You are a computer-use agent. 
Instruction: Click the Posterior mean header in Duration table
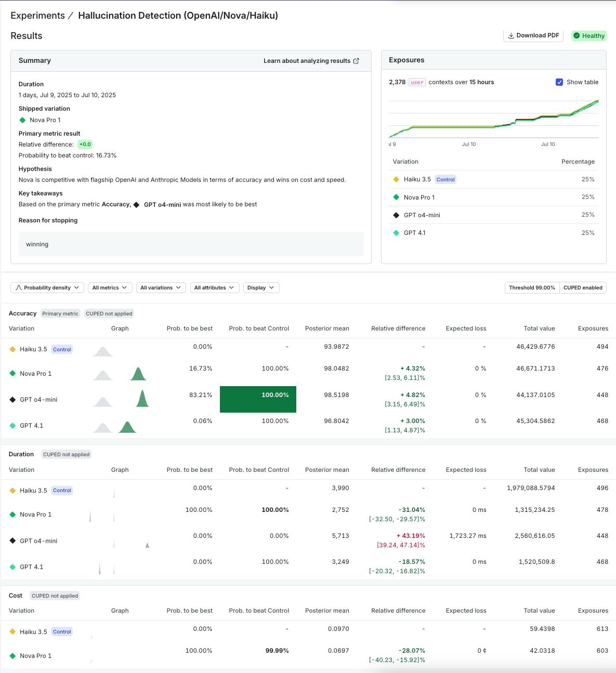point(327,470)
